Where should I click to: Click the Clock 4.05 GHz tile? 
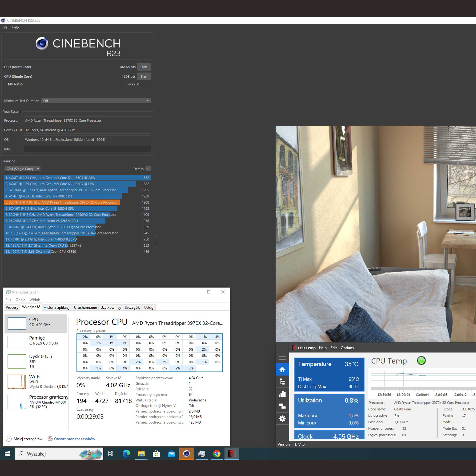pyautogui.click(x=329, y=435)
